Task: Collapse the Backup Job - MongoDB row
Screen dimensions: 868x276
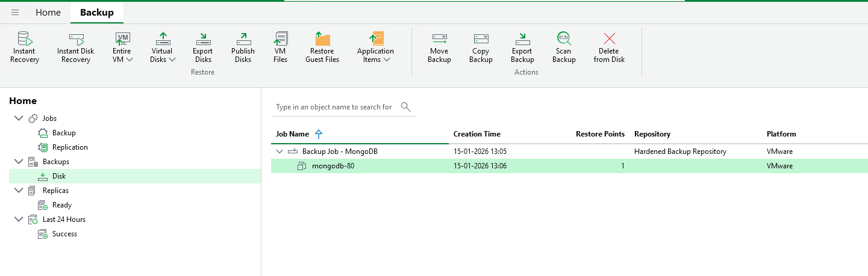Action: point(279,152)
